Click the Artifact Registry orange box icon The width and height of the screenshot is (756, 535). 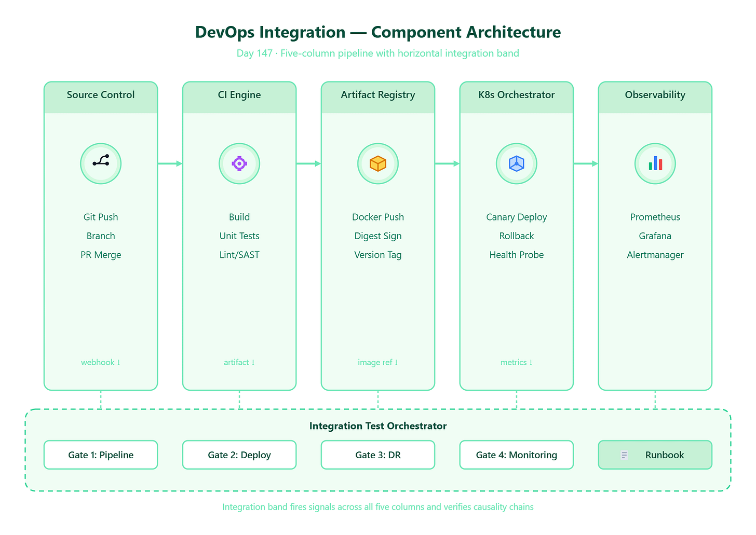coord(378,163)
